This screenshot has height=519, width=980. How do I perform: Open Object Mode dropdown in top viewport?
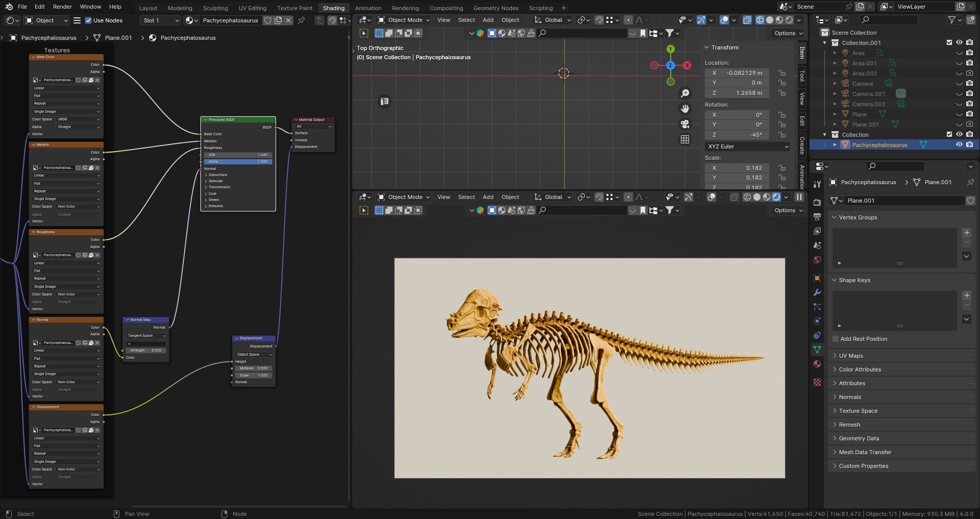[x=404, y=20]
